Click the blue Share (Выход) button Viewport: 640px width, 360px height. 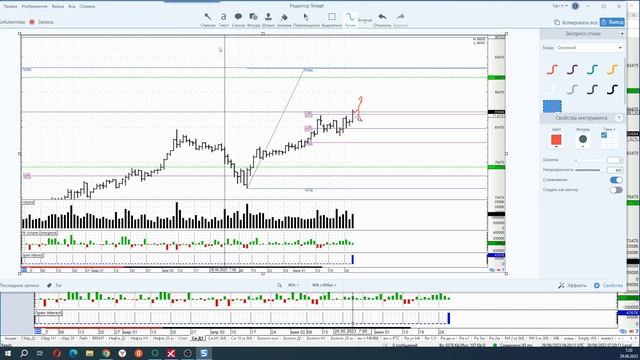[x=612, y=22]
